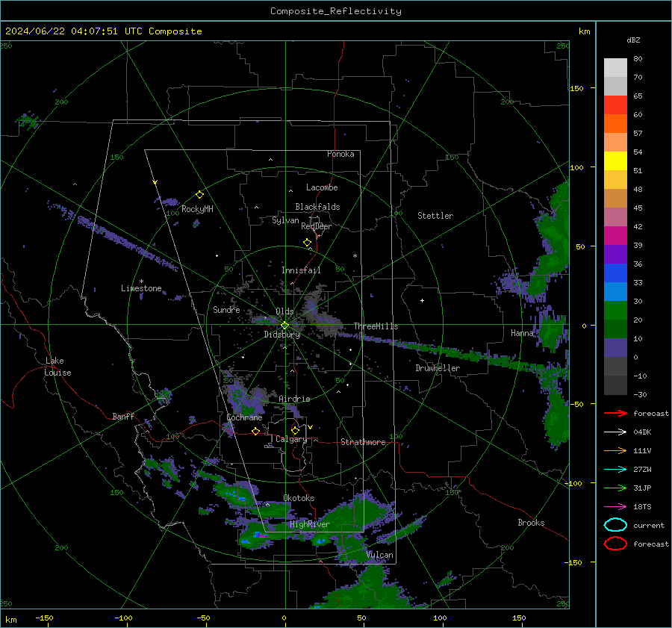This screenshot has height=628, width=672.
Task: Click the Drumheller label
Action: (438, 368)
